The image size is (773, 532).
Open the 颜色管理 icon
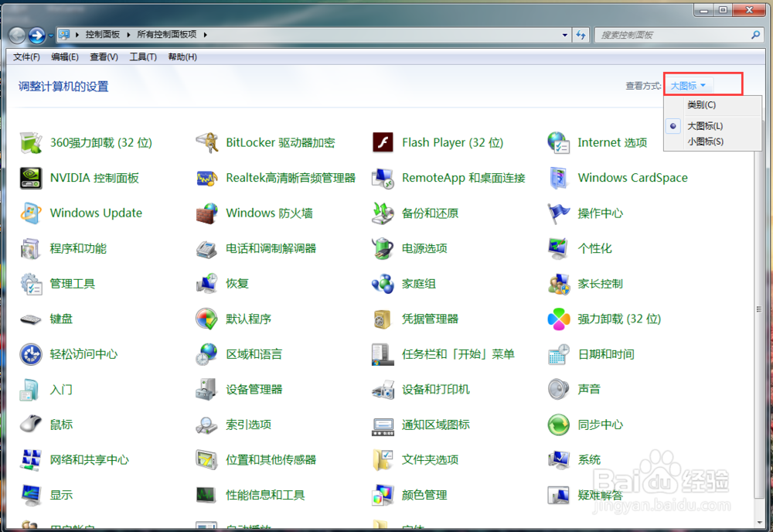pyautogui.click(x=383, y=495)
